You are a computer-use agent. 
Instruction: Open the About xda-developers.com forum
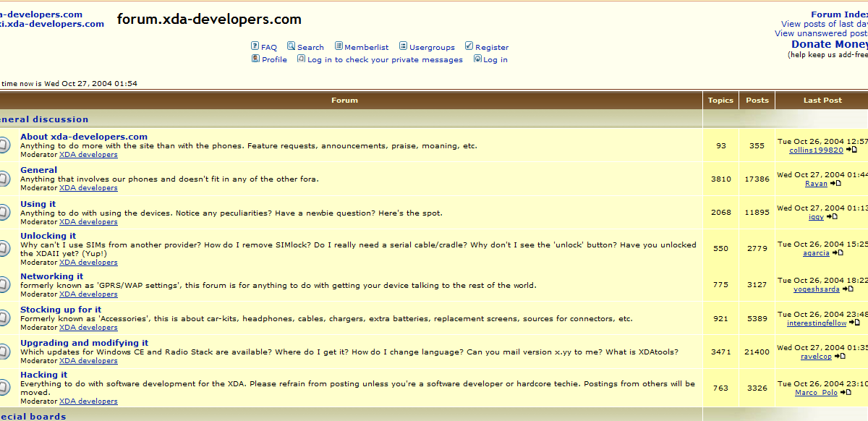coord(84,137)
